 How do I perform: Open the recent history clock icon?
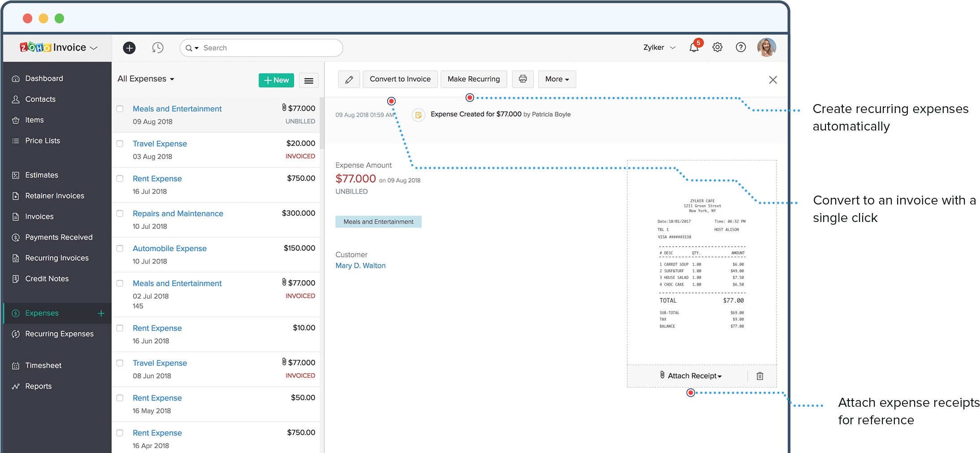(158, 48)
